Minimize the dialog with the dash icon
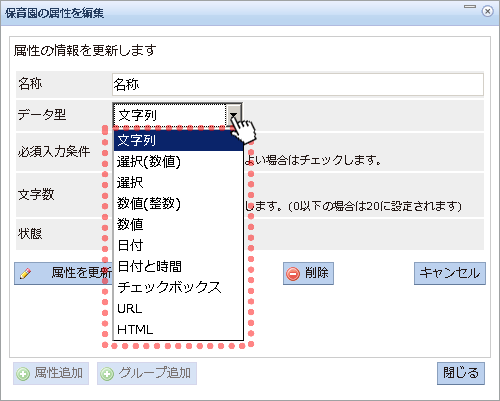 470,6
